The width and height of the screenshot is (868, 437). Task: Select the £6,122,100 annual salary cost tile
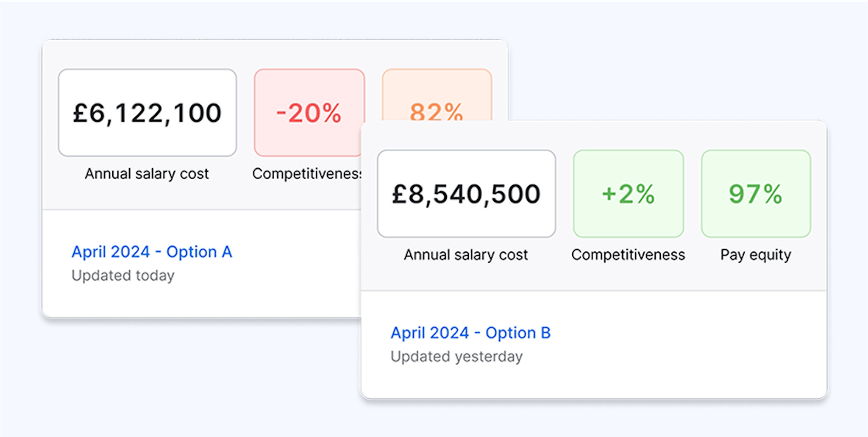tap(147, 112)
